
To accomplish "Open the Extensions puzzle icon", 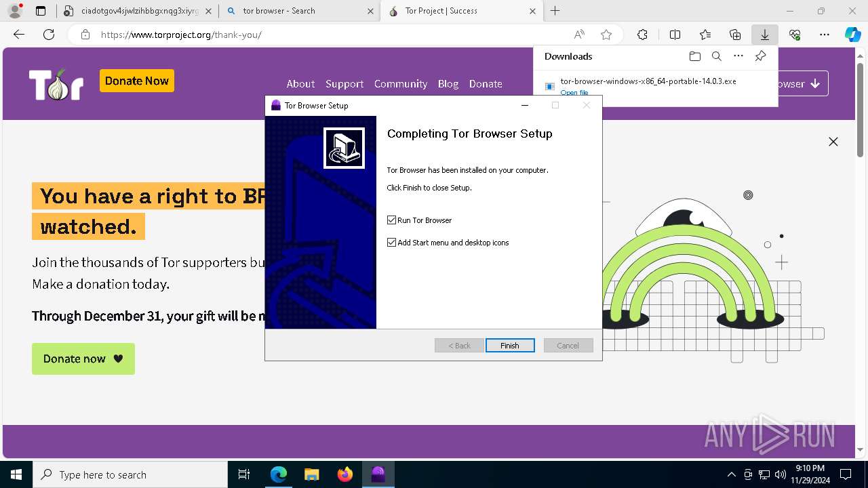I will (642, 35).
